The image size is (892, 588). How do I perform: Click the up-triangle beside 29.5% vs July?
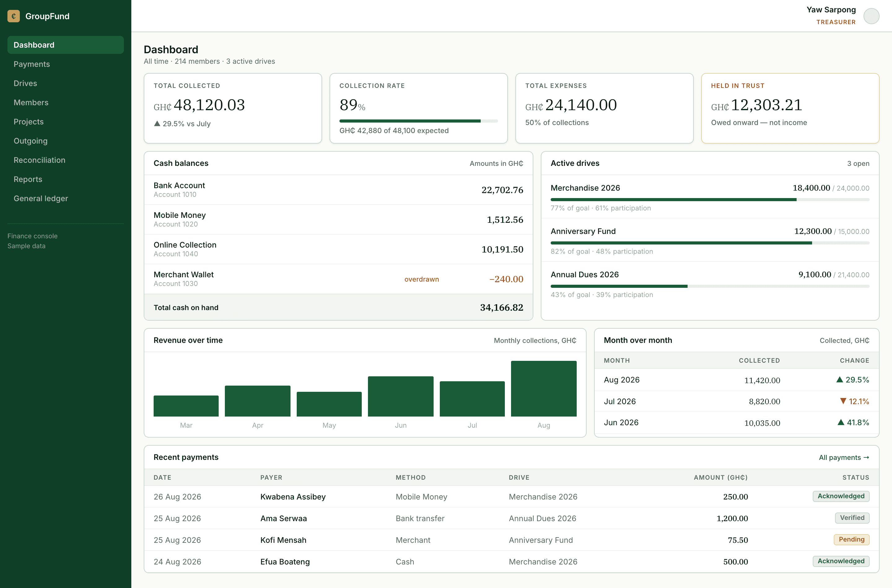(157, 124)
